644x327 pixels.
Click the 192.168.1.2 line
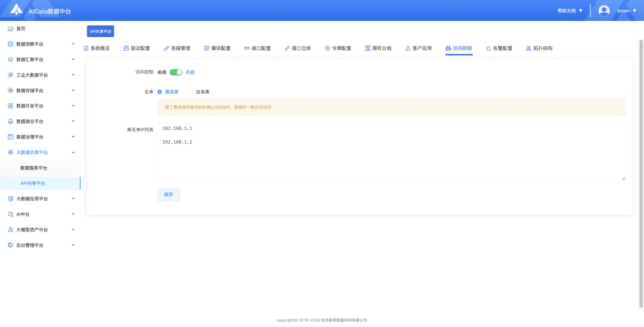177,142
